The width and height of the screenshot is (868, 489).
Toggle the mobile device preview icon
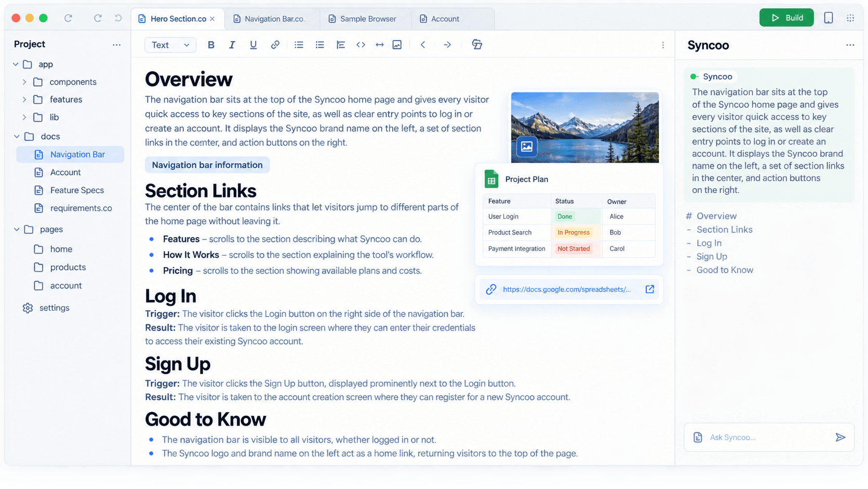[x=829, y=18]
